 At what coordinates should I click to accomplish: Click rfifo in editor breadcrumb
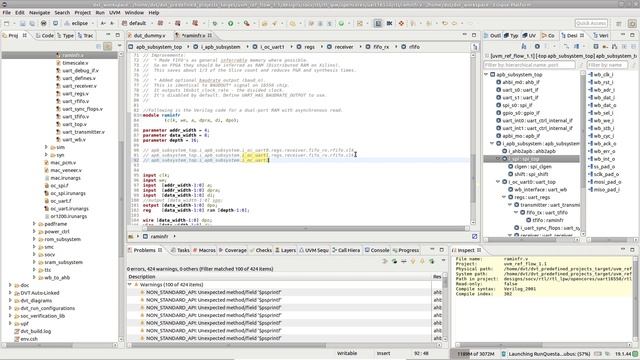click(x=414, y=47)
